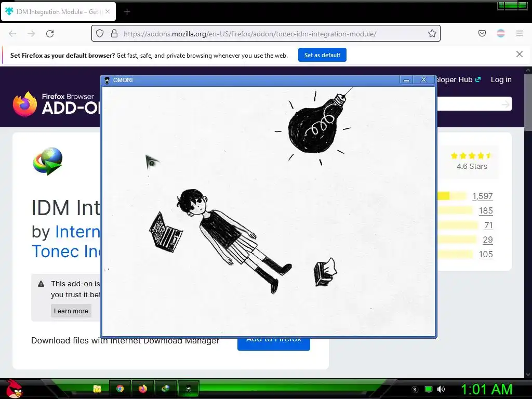This screenshot has width=532, height=399.
Task: Click the Firefox back arrow
Action: (x=12, y=34)
